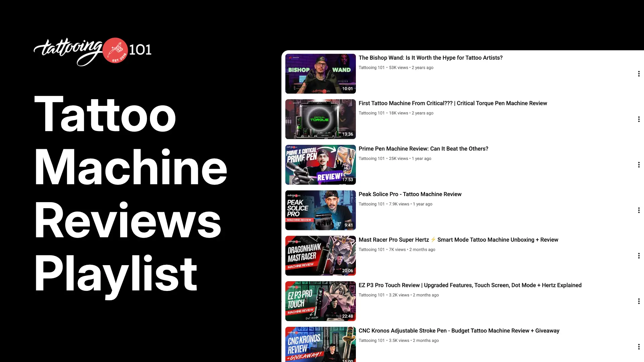Open 'The Bishop Wand: Is It Worth the Hype' title
This screenshot has width=644, height=362.
(x=431, y=58)
